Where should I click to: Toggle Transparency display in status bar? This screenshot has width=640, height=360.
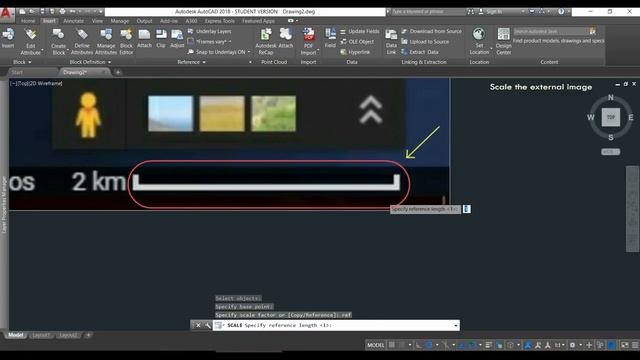pos(499,345)
